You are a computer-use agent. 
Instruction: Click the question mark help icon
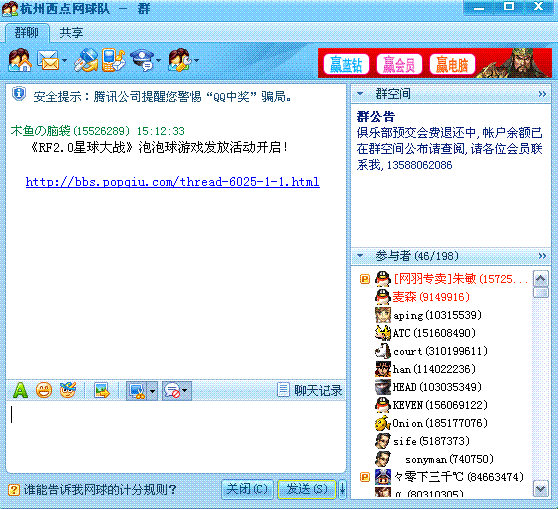pyautogui.click(x=14, y=490)
